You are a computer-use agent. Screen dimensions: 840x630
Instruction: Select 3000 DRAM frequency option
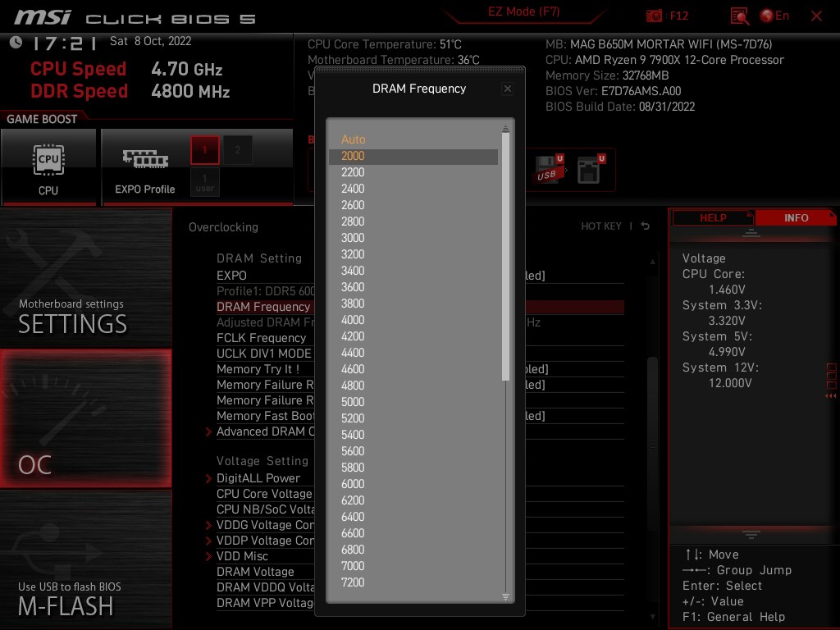(413, 238)
